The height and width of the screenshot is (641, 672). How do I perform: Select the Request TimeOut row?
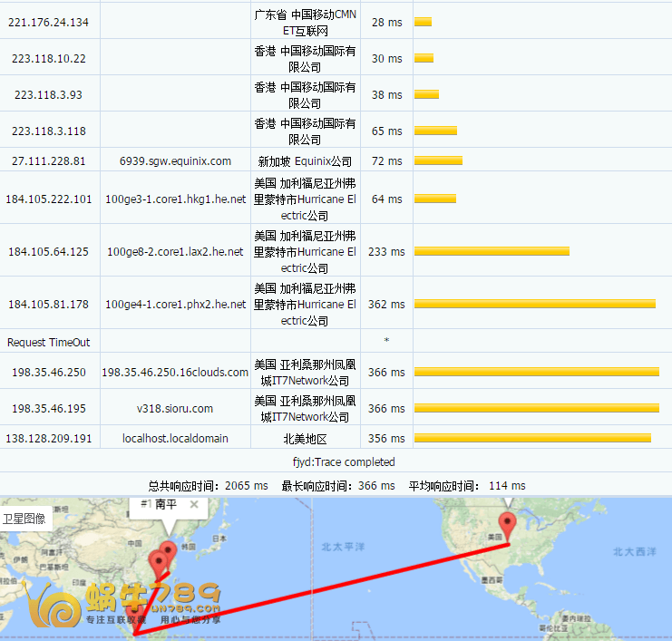tap(49, 342)
